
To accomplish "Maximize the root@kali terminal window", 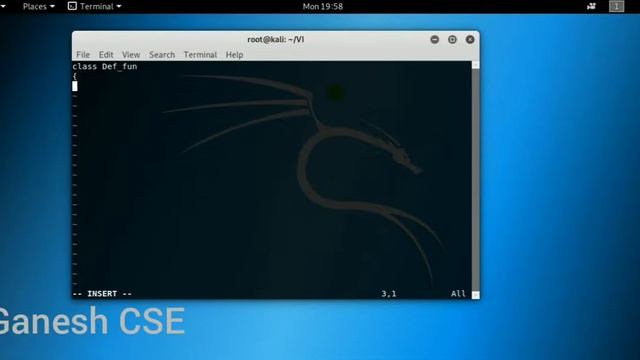I will point(452,40).
